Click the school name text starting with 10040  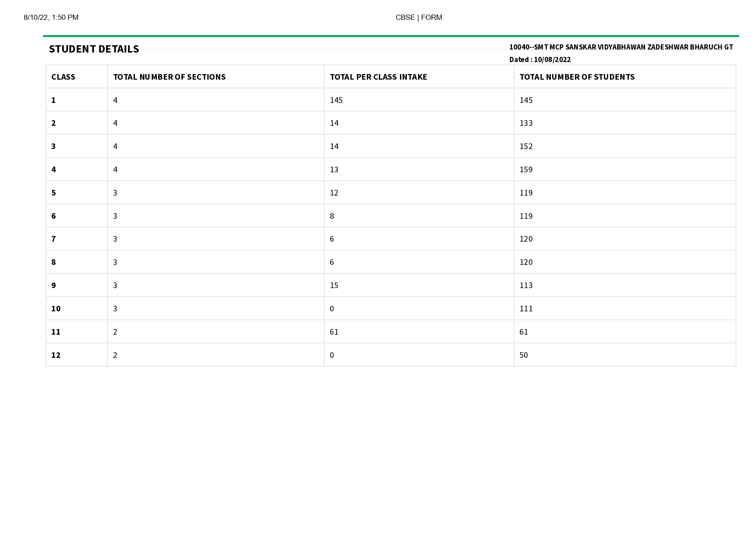(x=621, y=47)
